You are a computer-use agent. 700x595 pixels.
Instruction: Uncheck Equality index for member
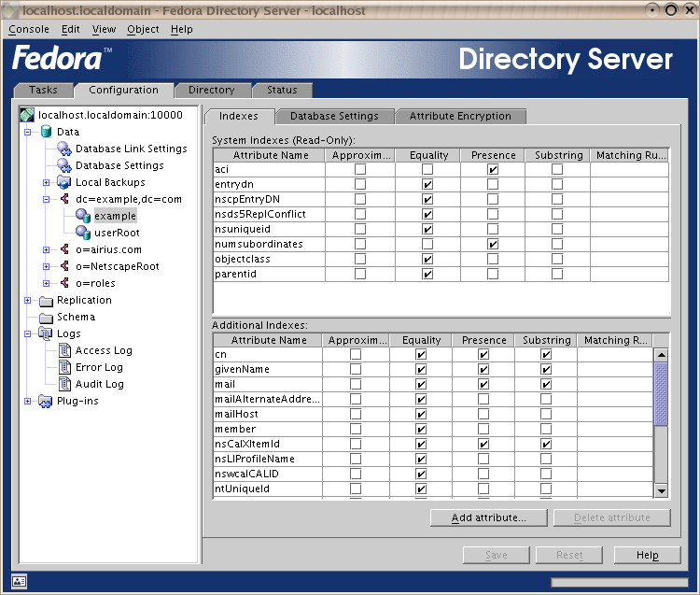(421, 429)
